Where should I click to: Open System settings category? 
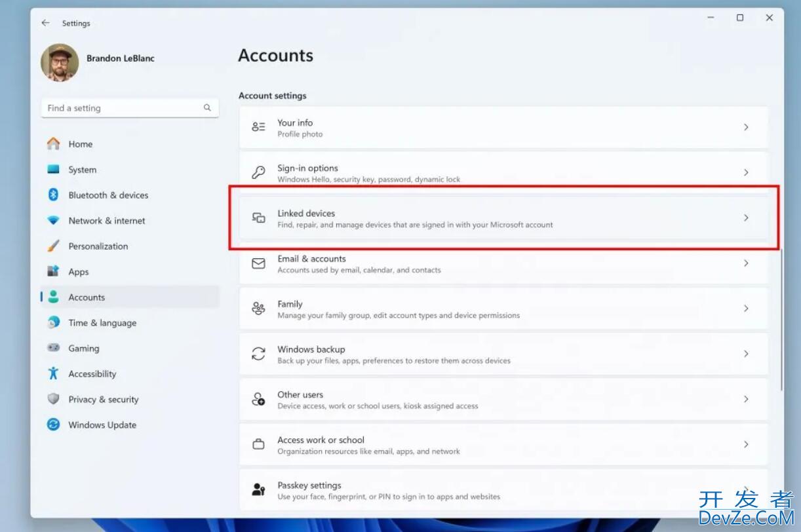coord(130,170)
